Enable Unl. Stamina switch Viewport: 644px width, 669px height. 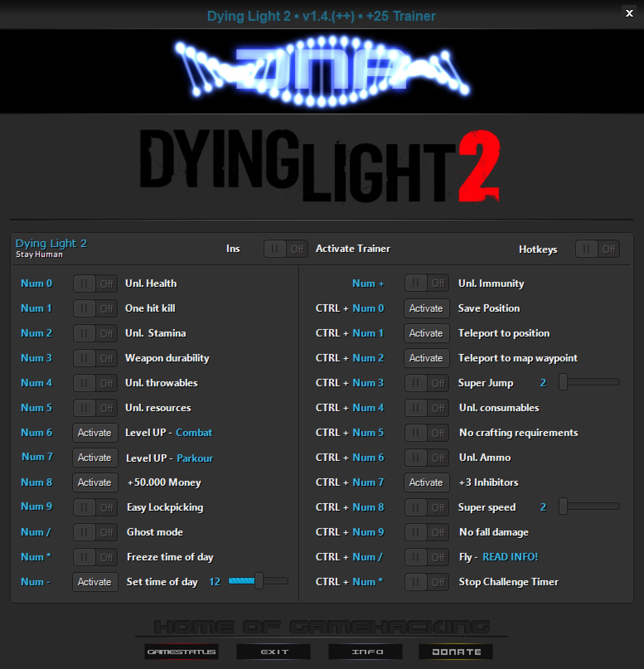click(x=95, y=334)
